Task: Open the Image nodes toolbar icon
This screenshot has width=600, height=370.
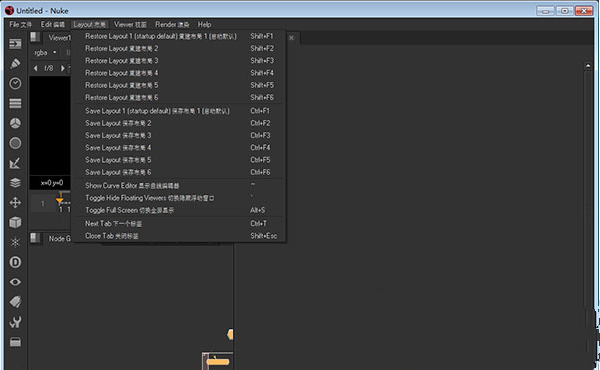Action: pos(15,44)
